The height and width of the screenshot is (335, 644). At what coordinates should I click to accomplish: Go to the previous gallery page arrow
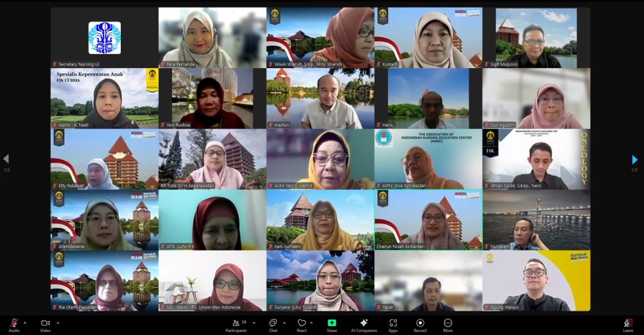pos(6,159)
